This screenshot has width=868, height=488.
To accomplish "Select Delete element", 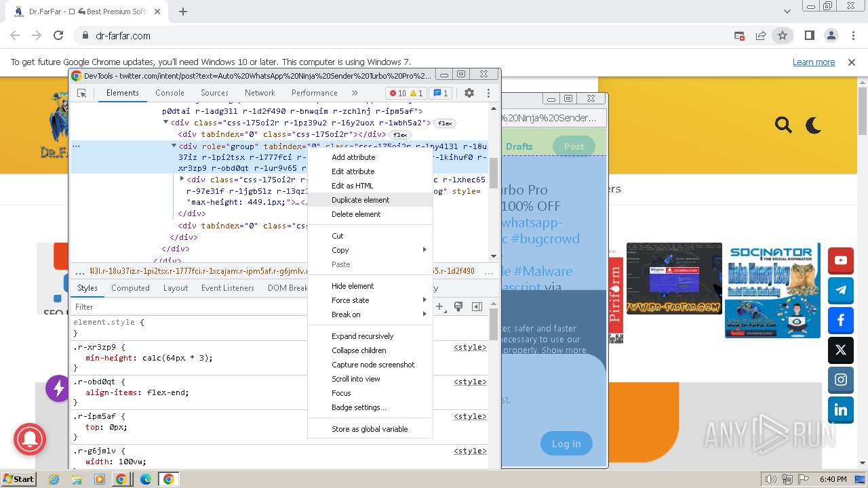I will [370, 214].
